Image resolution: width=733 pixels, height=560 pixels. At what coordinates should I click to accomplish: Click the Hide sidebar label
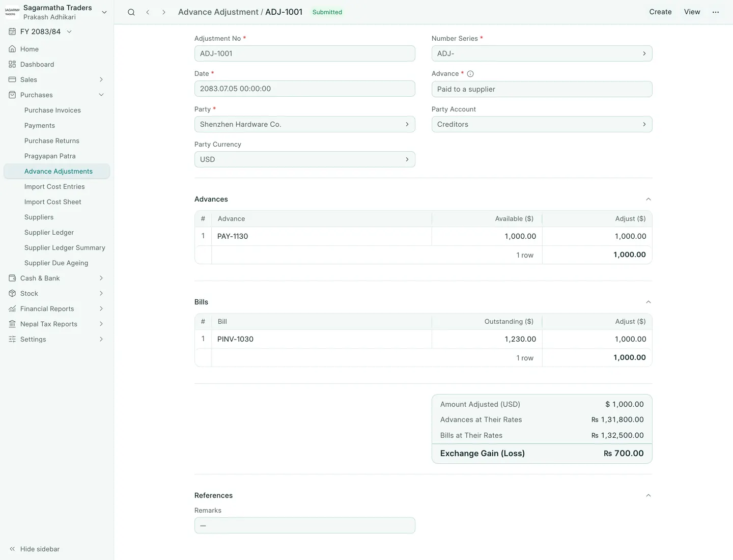(x=40, y=549)
